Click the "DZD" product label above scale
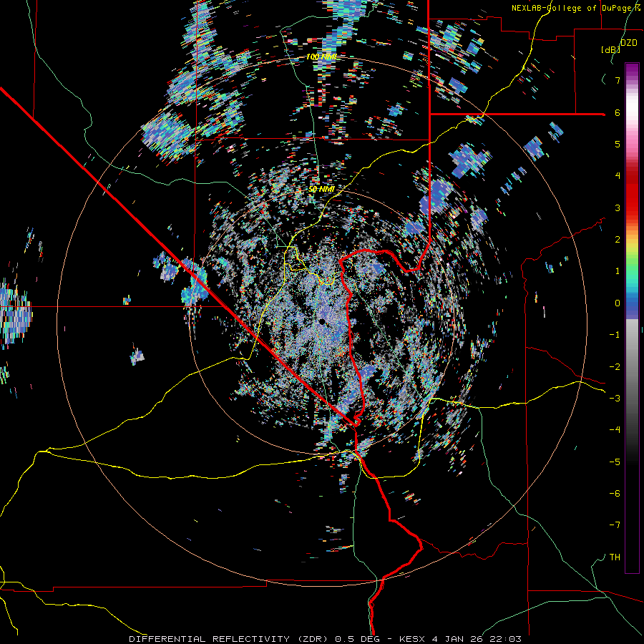 629,43
